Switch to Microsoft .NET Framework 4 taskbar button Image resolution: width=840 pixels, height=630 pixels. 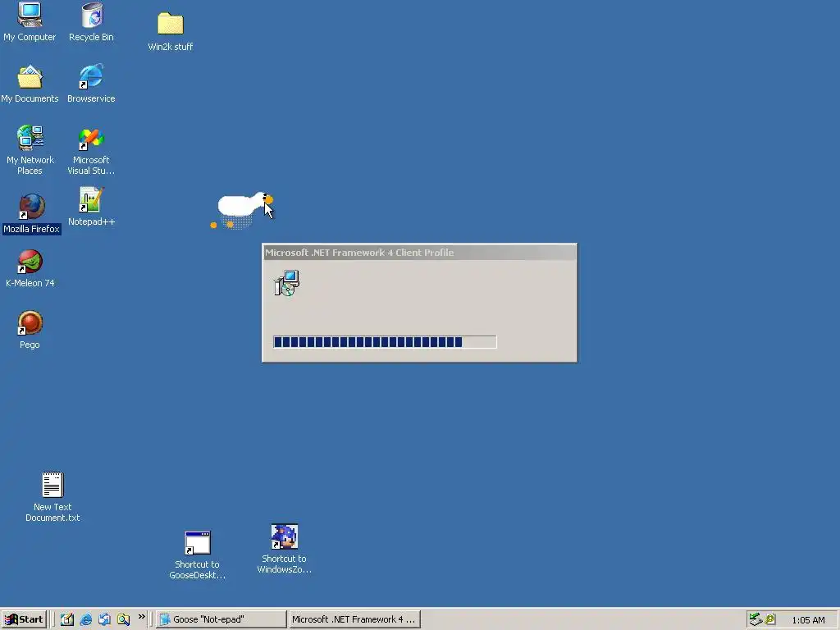tap(354, 619)
